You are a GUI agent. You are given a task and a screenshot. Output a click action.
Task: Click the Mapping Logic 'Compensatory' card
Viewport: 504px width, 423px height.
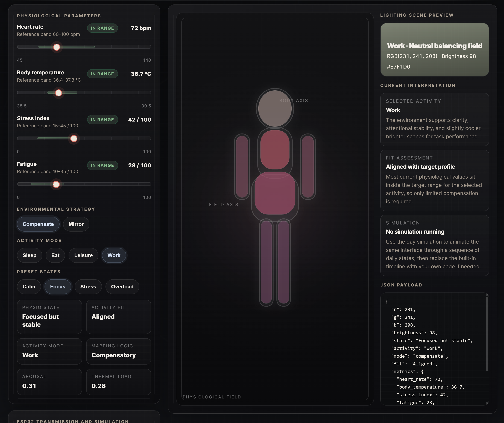[x=119, y=351]
